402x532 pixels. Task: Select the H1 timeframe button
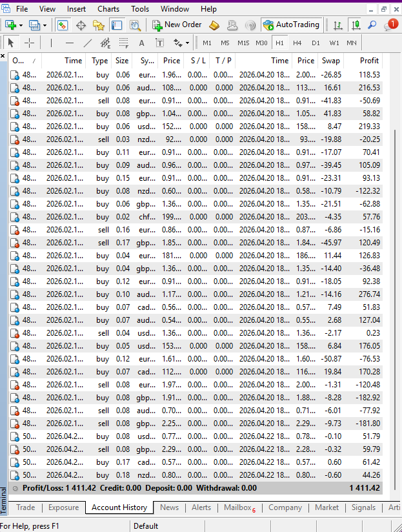279,43
